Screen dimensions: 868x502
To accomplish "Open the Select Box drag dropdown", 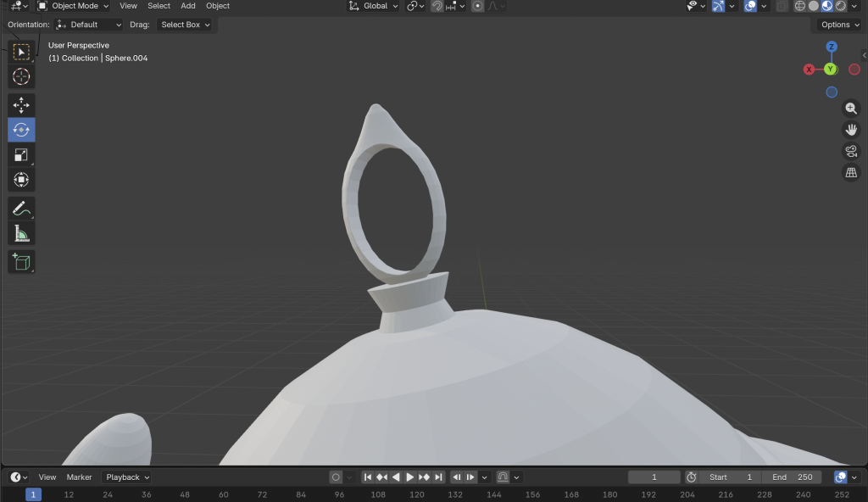I will coord(186,25).
